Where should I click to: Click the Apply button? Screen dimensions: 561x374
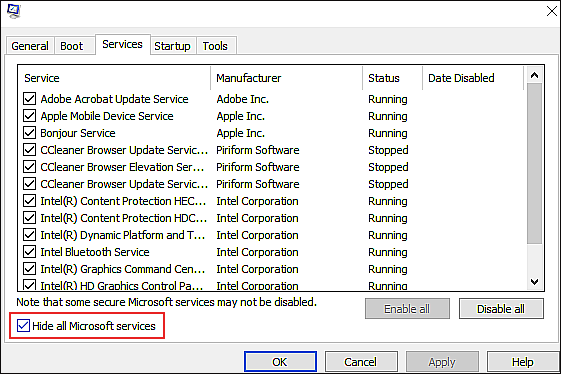click(442, 362)
